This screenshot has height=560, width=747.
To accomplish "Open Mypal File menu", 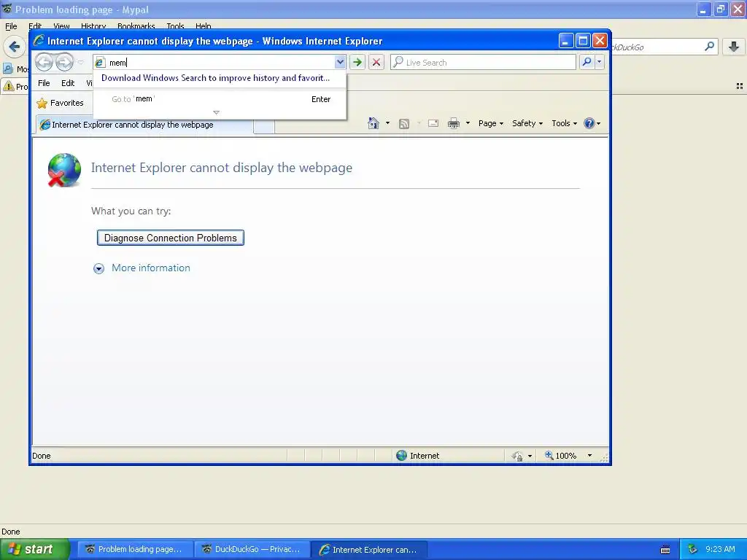I will tap(11, 26).
